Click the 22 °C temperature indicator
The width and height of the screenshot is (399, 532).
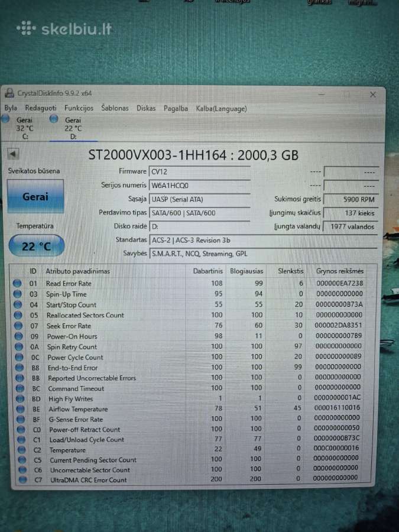coord(36,246)
